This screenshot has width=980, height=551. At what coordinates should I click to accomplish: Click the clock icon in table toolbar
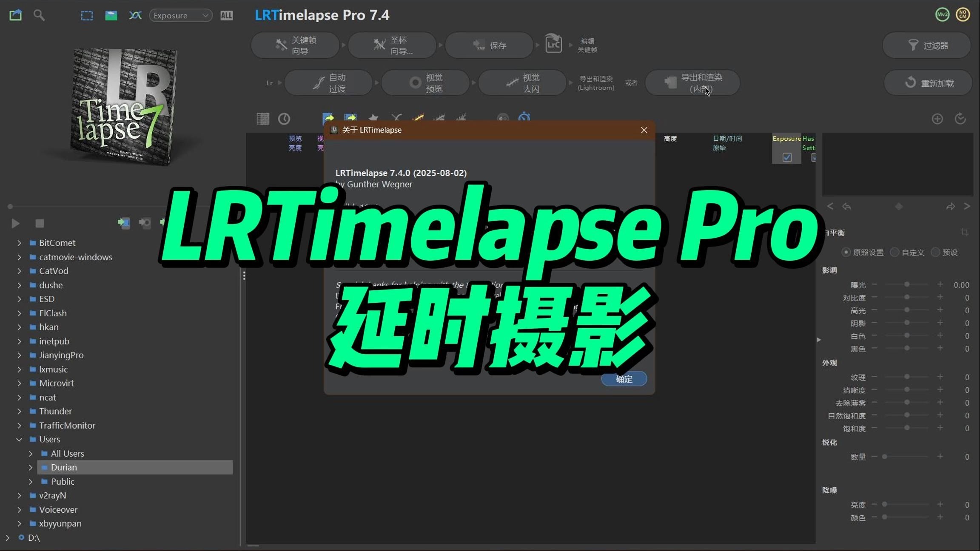point(284,119)
